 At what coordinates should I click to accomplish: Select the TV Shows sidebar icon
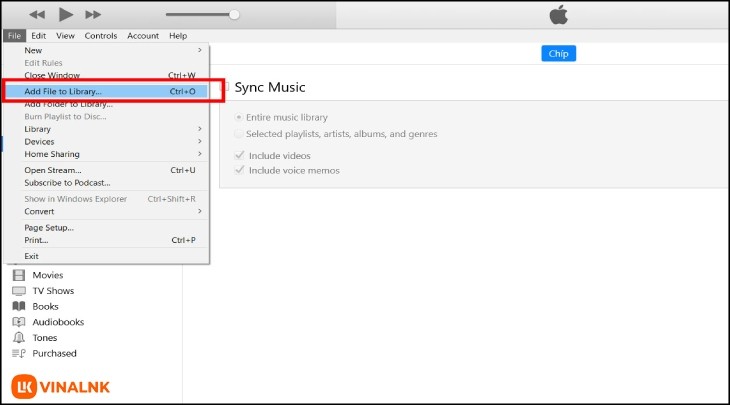(18, 291)
